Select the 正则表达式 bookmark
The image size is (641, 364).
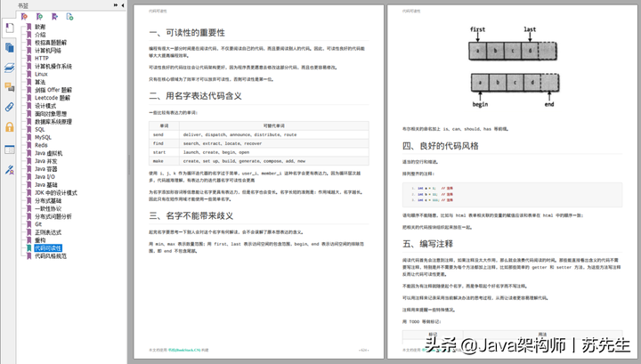[x=48, y=232]
